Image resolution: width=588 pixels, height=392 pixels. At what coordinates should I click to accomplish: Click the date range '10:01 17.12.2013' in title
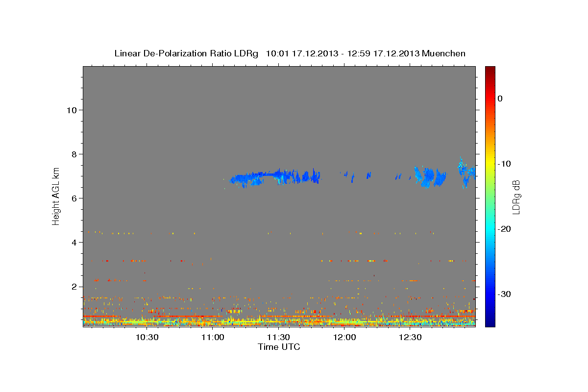[x=302, y=53]
